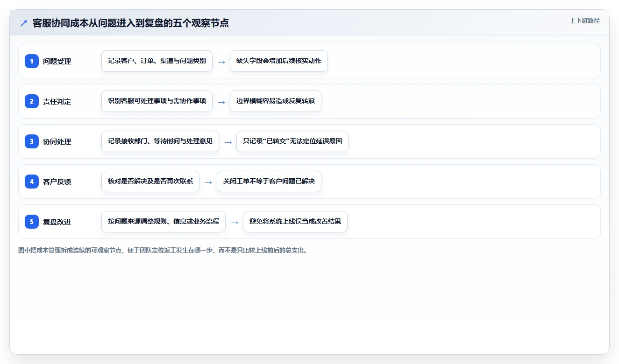This screenshot has height=364, width=619.
Task: Click the 核对是否解决及是否再次联系 box
Action: pos(150,182)
